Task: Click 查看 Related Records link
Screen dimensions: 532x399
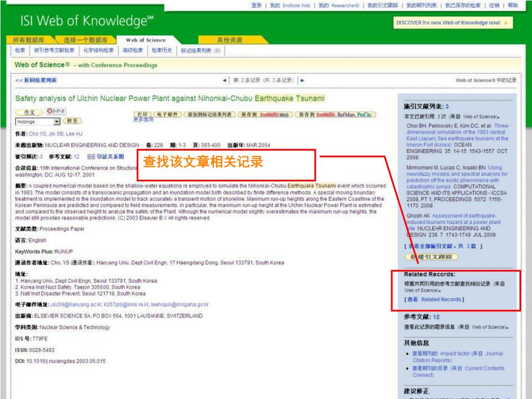Action: [x=434, y=300]
